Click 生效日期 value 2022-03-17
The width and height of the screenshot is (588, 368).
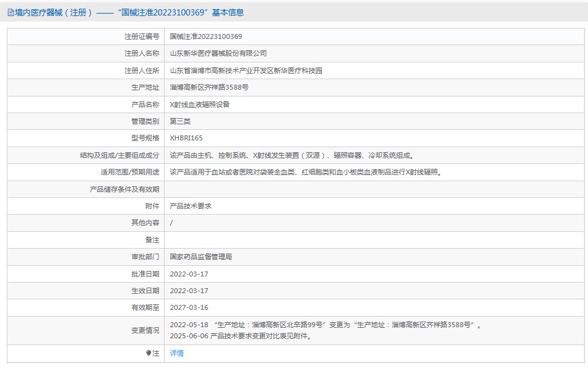(x=189, y=291)
